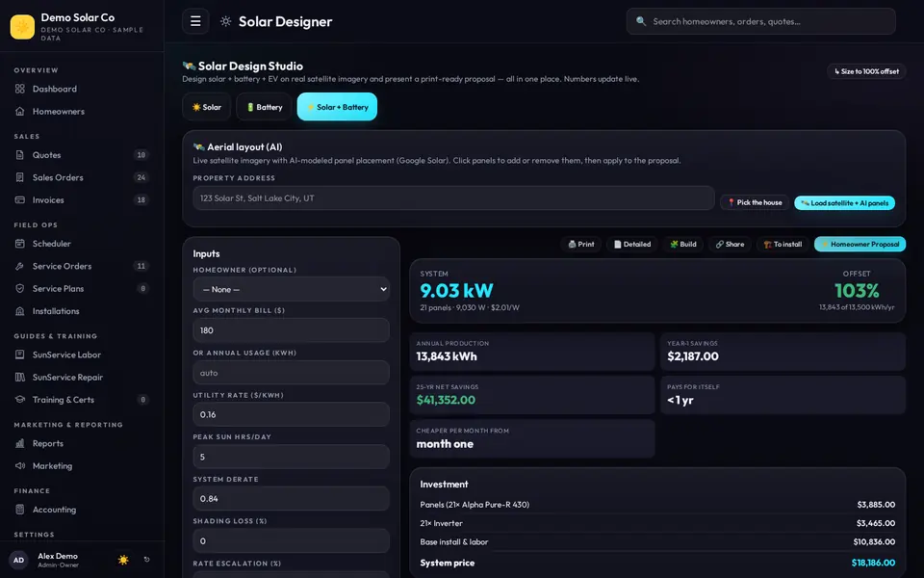This screenshot has height=578, width=924.
Task: Click the Quotes document icon
Action: (20, 154)
